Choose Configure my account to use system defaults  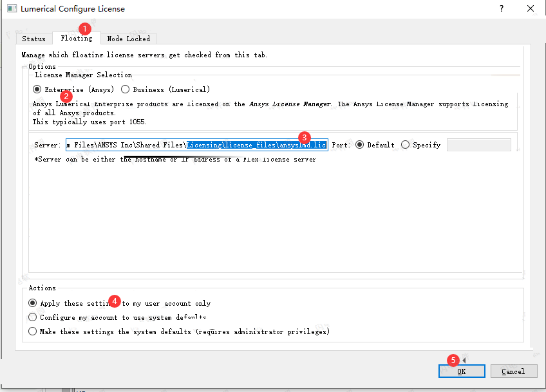117,317
